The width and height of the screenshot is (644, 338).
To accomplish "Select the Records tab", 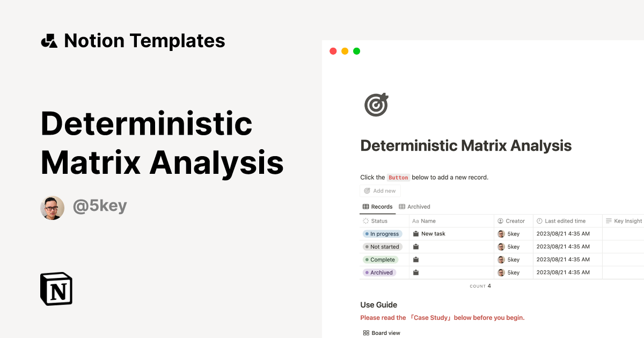I will click(378, 207).
